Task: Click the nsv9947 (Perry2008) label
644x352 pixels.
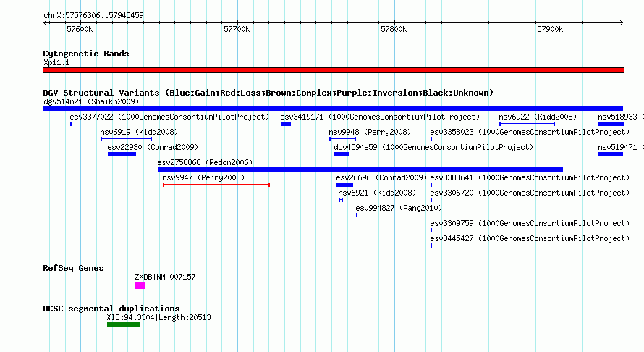Action: click(x=203, y=177)
